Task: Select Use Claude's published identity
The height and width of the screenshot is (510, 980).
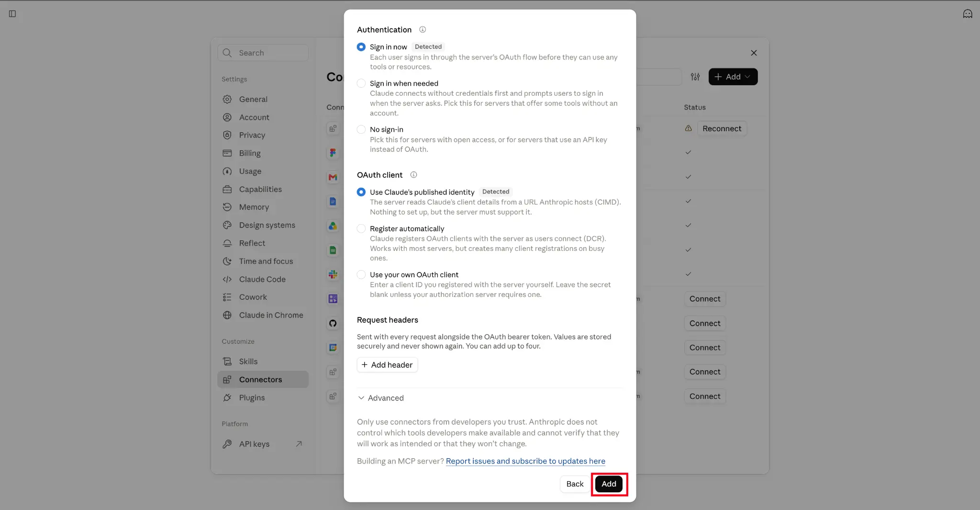Action: (361, 192)
